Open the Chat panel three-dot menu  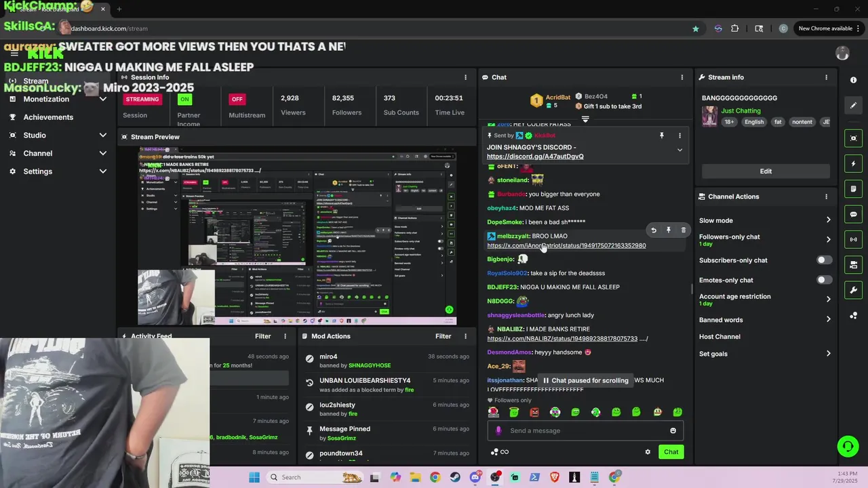682,77
